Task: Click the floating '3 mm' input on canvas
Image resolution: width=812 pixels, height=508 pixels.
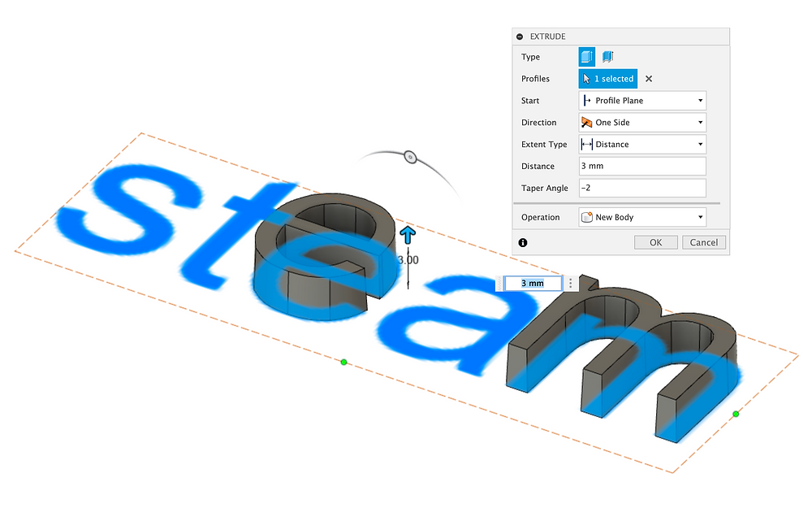Action: [533, 283]
